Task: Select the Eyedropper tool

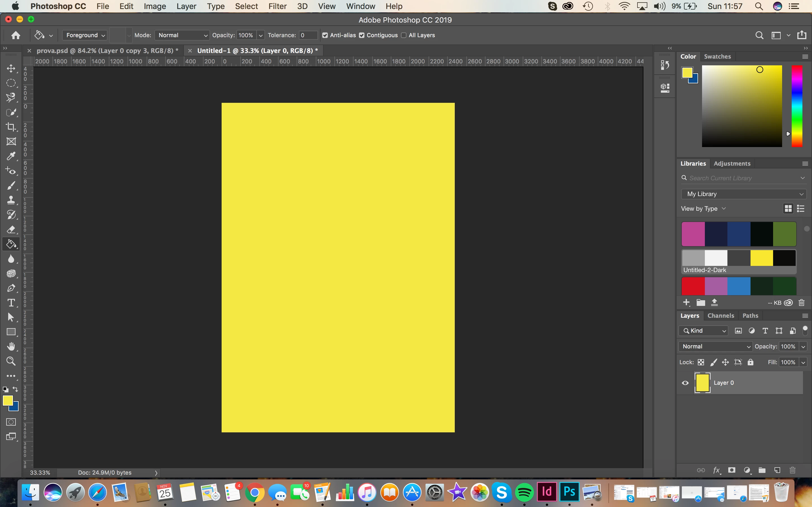Action: pos(11,156)
